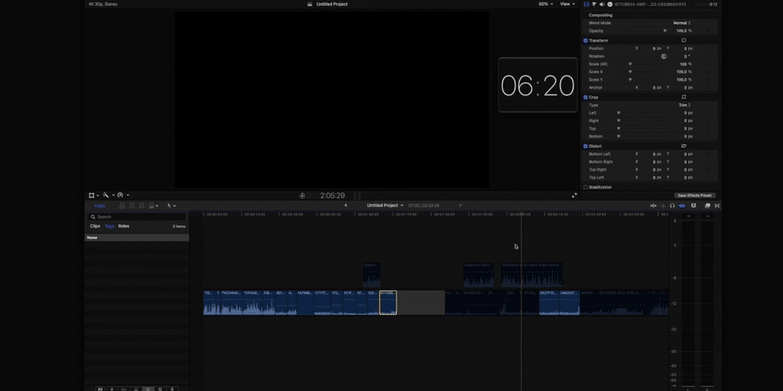Click the All filter button at index bottom

coord(100,389)
